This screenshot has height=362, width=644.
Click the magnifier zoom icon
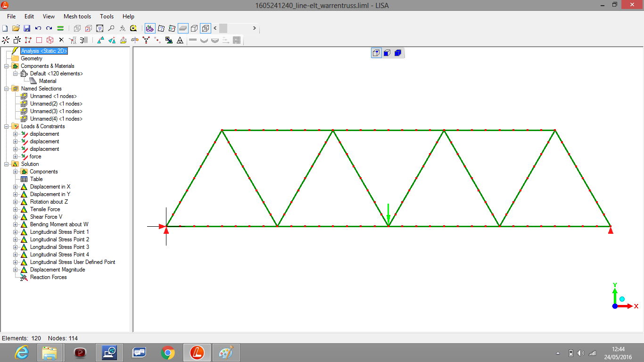[111, 28]
